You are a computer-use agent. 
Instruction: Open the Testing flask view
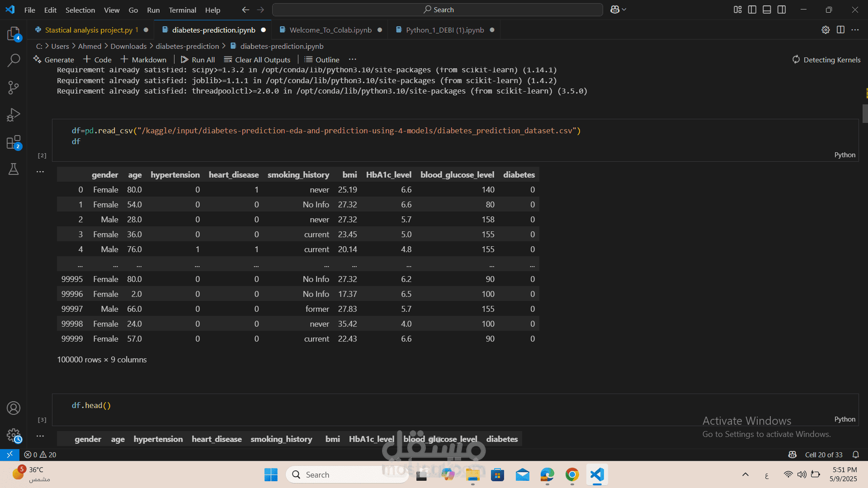click(x=14, y=169)
